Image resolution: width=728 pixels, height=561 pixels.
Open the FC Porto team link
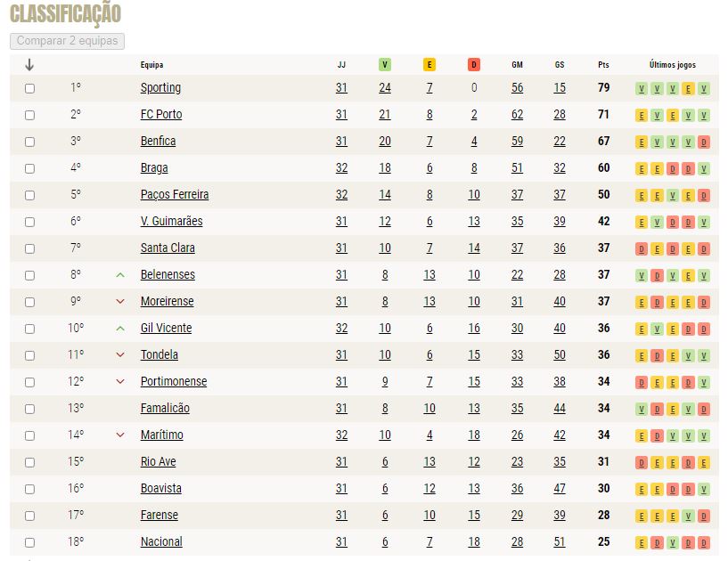[161, 114]
